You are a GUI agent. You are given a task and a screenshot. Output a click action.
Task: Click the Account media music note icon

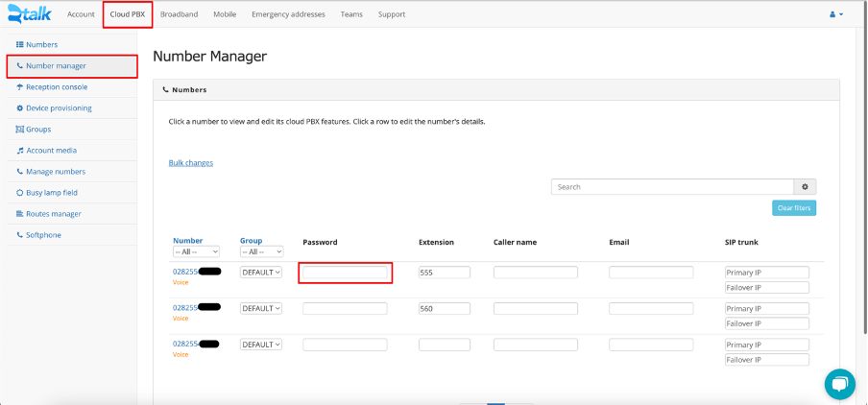[x=20, y=151]
